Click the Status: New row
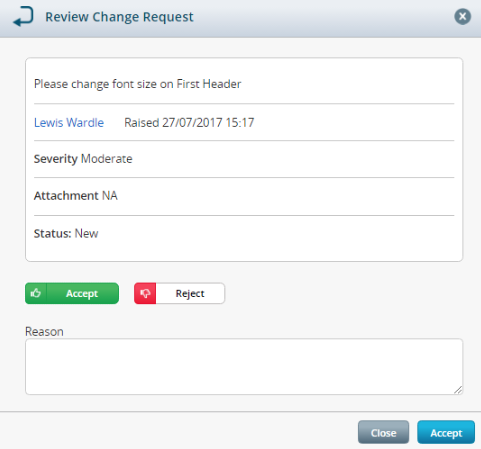 click(244, 234)
